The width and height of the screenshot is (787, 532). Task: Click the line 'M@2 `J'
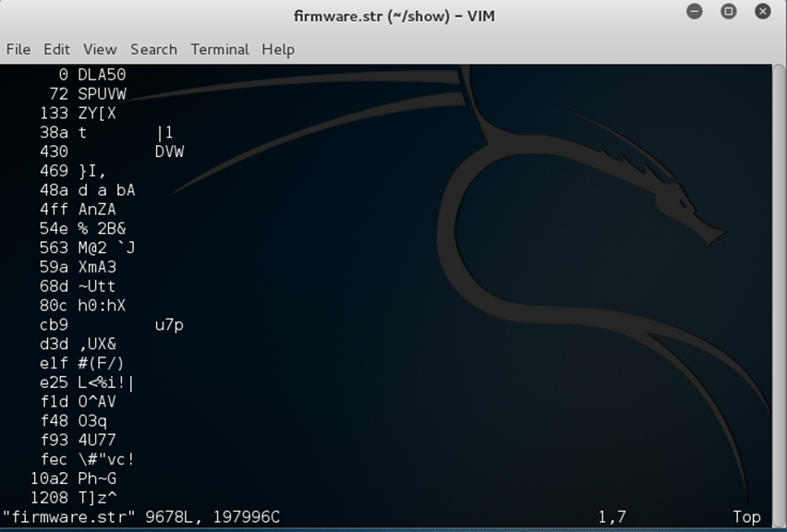(x=88, y=248)
